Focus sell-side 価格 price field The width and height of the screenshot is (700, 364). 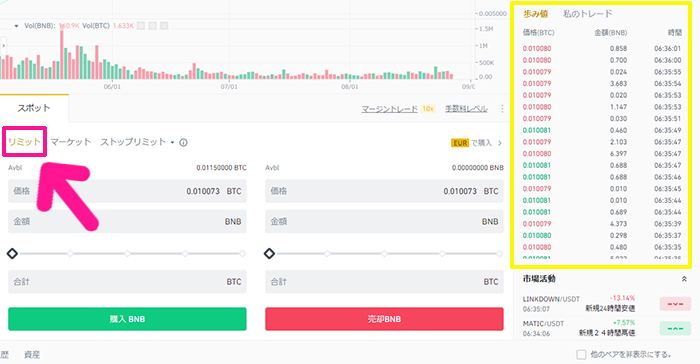pos(384,191)
